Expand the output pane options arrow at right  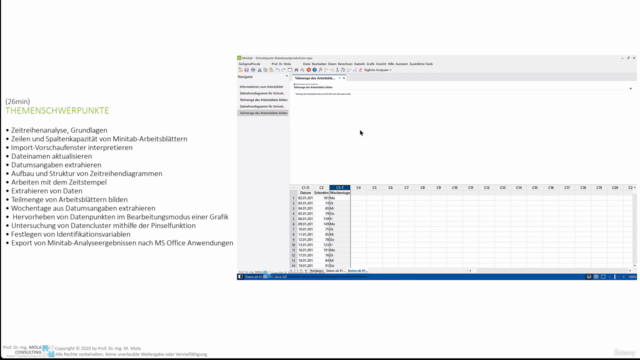point(630,89)
